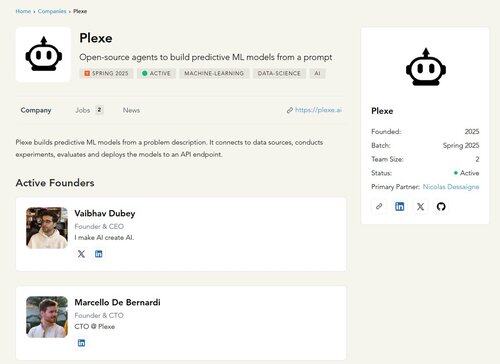Click the Plexe robot logo beside the title

43,54
